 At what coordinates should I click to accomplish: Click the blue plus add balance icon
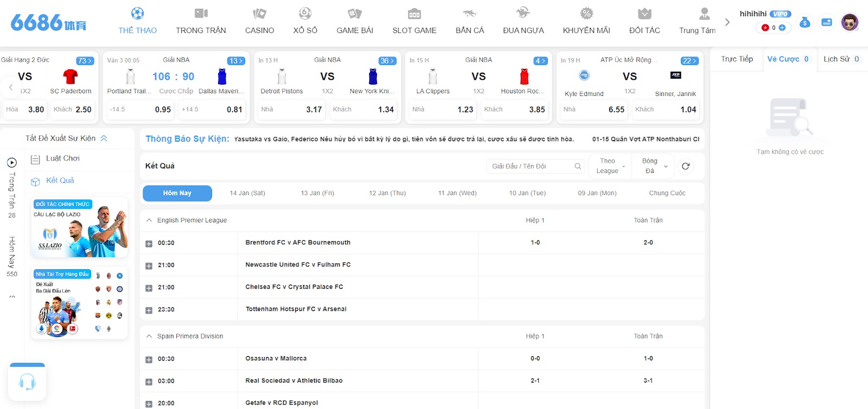click(782, 28)
